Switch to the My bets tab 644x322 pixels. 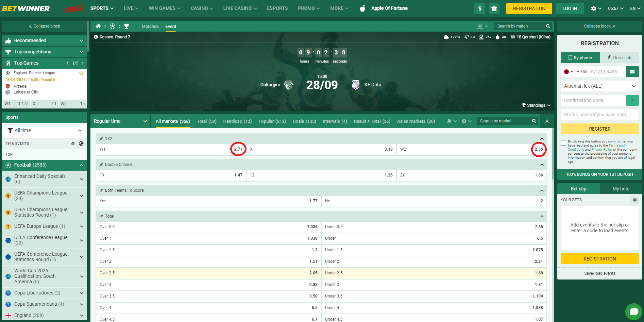[x=621, y=189]
